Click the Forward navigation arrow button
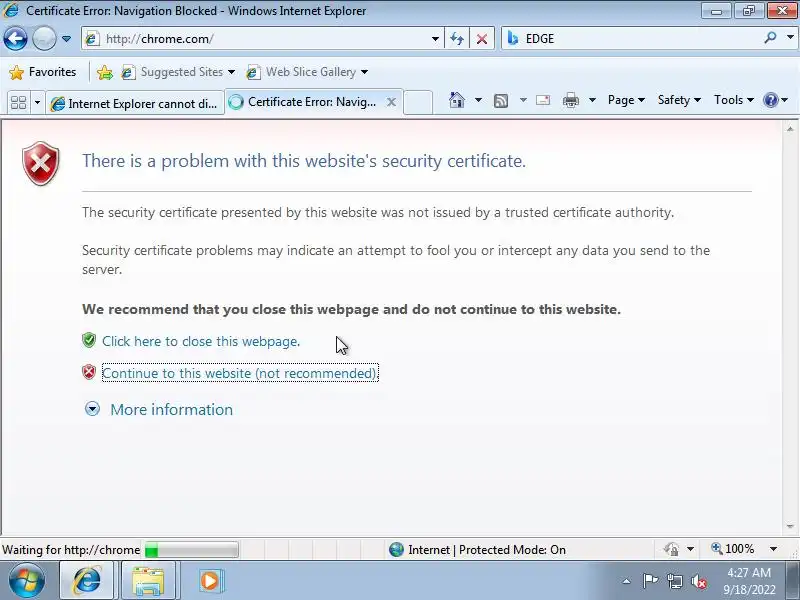 [x=44, y=39]
